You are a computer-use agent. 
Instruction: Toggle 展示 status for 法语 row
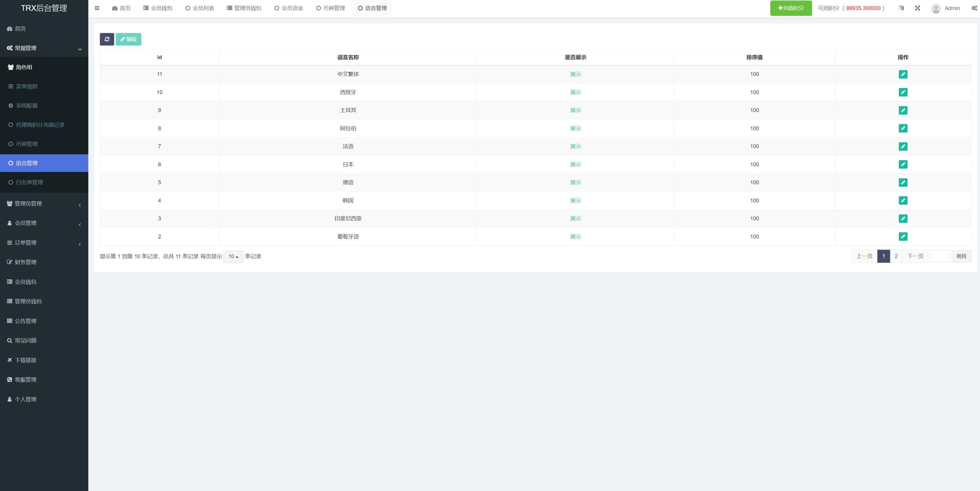coord(575,146)
